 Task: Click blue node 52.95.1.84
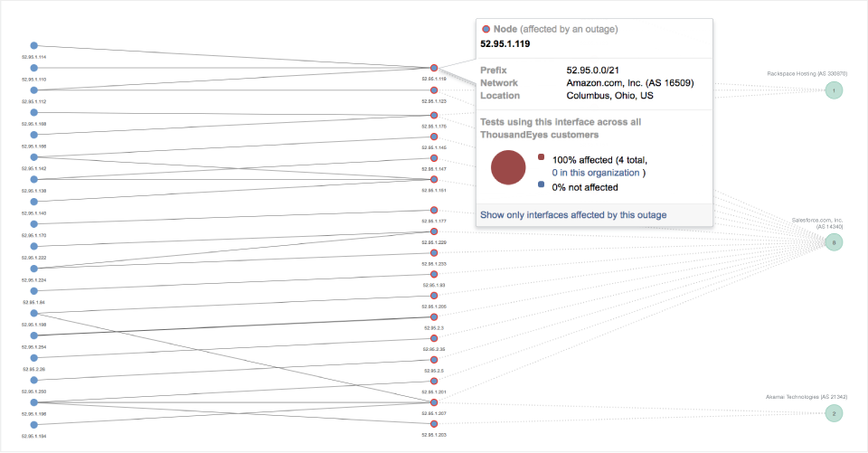coord(33,290)
